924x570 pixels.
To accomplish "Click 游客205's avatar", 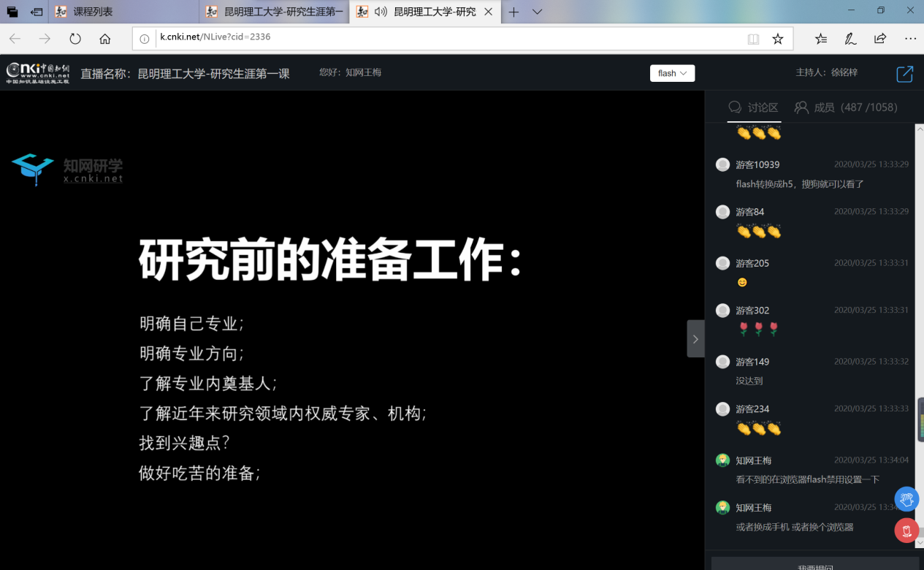I will point(722,263).
